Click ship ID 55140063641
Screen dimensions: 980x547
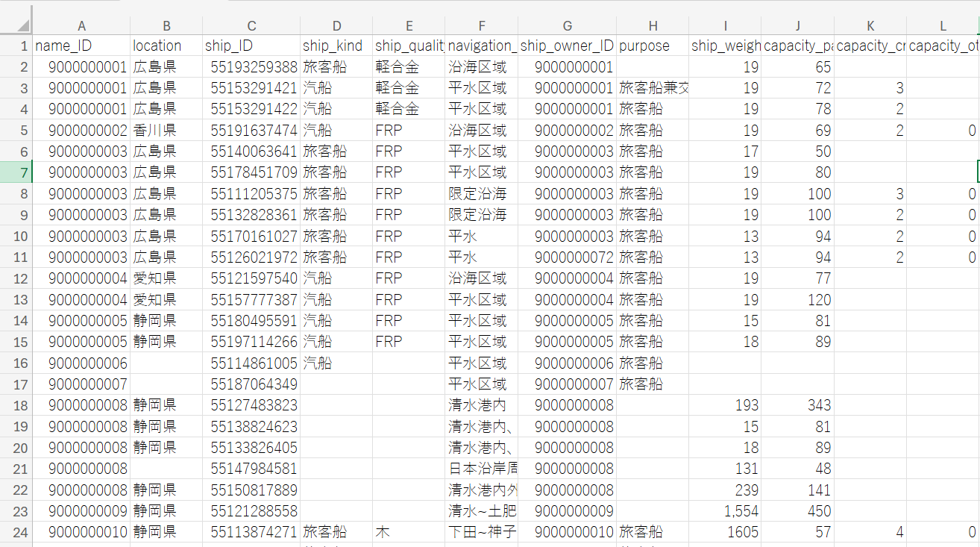(251, 151)
